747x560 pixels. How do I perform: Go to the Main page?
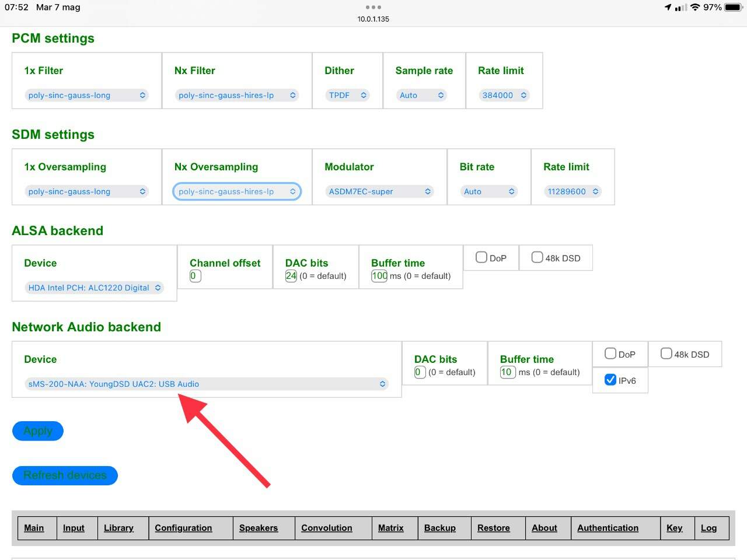point(34,528)
